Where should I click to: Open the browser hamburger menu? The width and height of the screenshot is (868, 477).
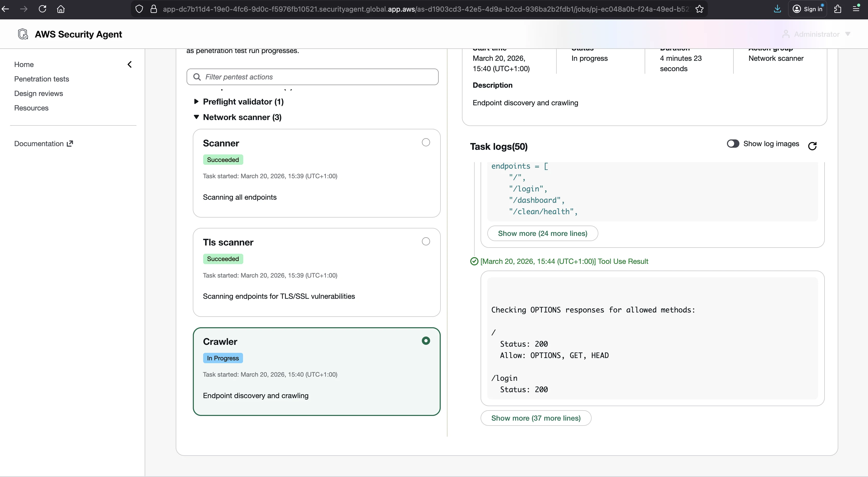pyautogui.click(x=856, y=9)
